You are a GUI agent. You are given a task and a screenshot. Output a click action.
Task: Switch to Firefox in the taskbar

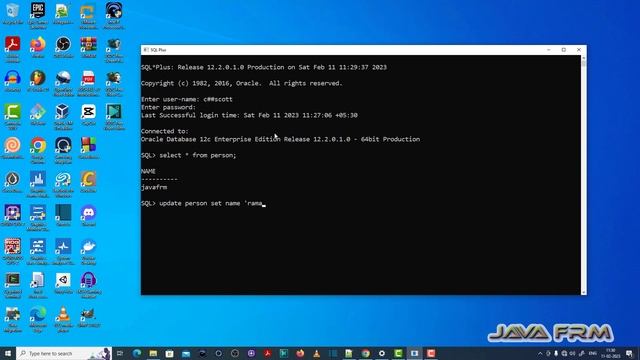[300, 353]
